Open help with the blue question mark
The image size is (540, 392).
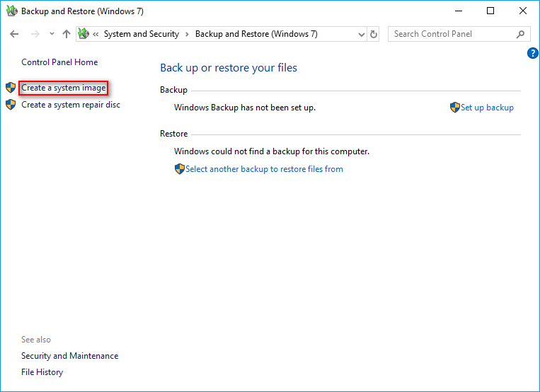coord(533,53)
